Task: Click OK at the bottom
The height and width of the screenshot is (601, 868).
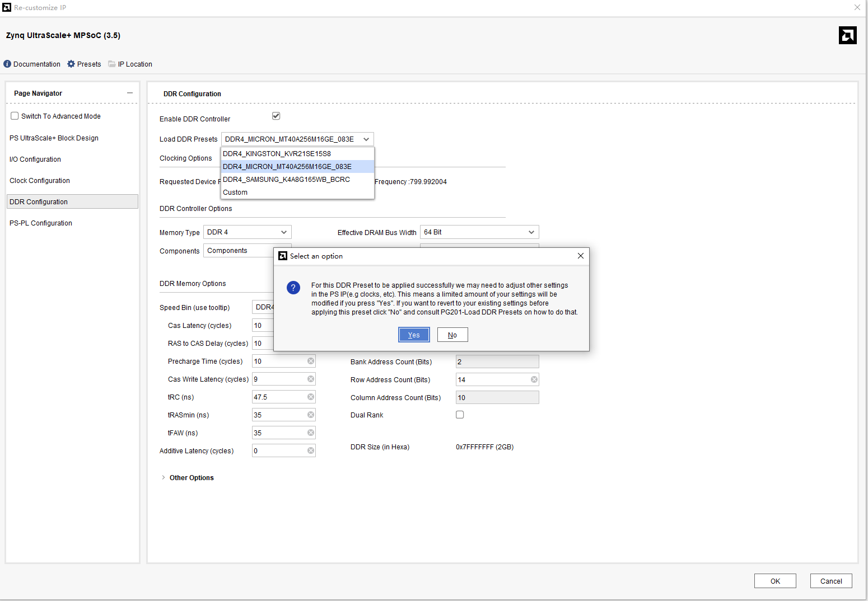Action: point(775,581)
